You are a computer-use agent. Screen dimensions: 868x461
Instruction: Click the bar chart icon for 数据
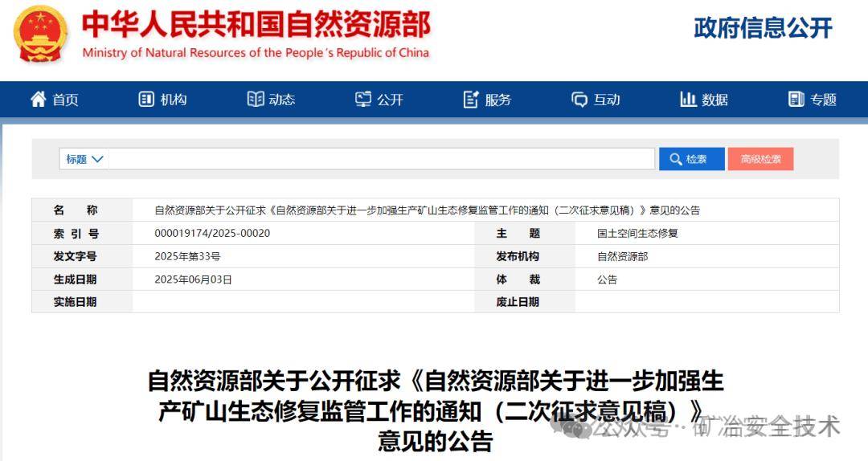(x=688, y=99)
